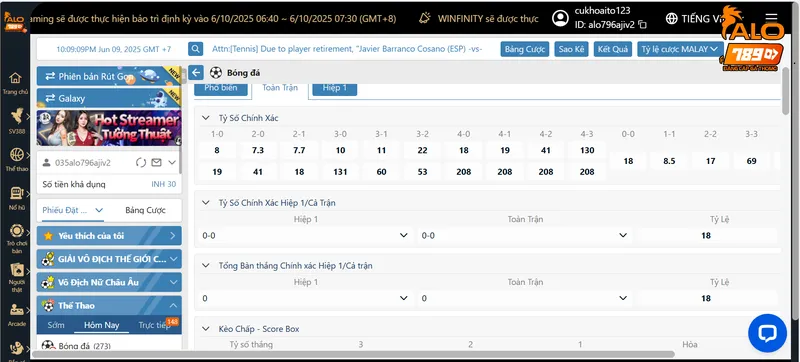The image size is (800, 362).
Task: Copy the ID alo796ajiv2 with copy icon
Action: point(643,24)
